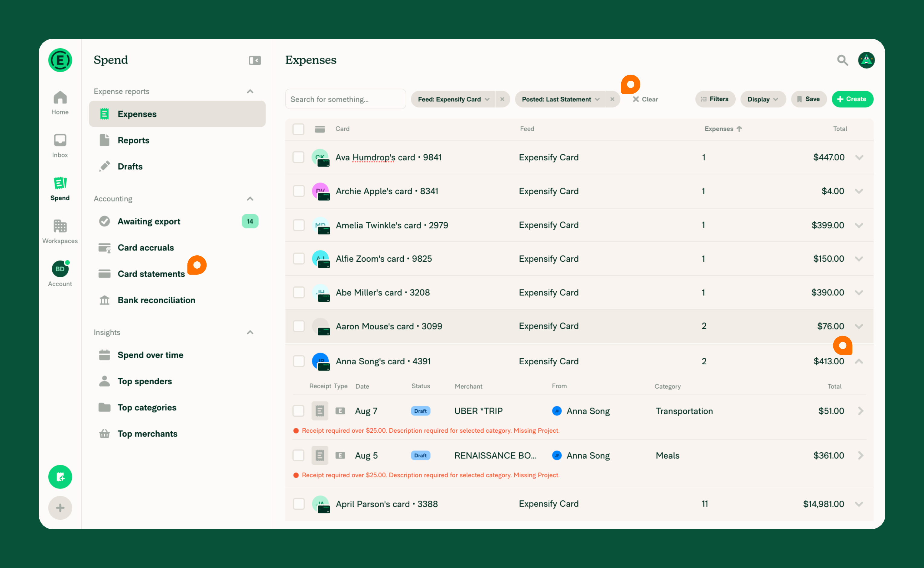Remove the Posted: Last Statement filter
Viewport: 924px width, 568px height.
pos(612,99)
